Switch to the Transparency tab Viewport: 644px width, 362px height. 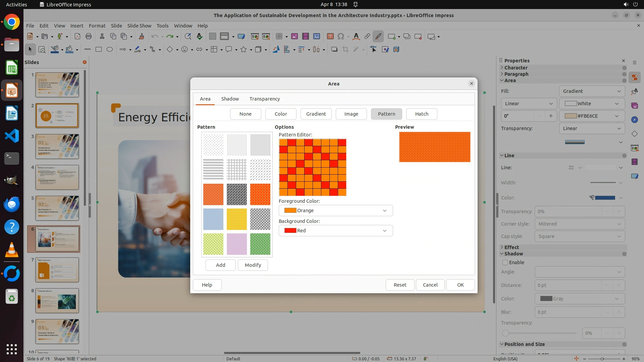[264, 99]
